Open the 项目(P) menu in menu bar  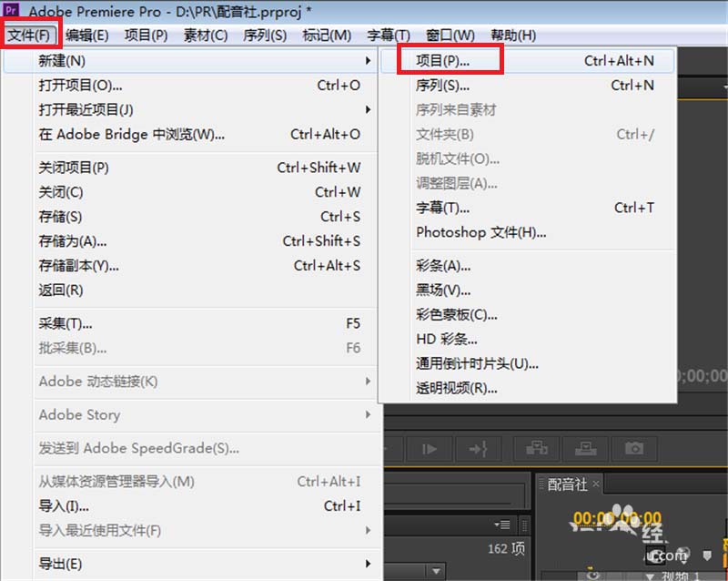click(x=146, y=36)
